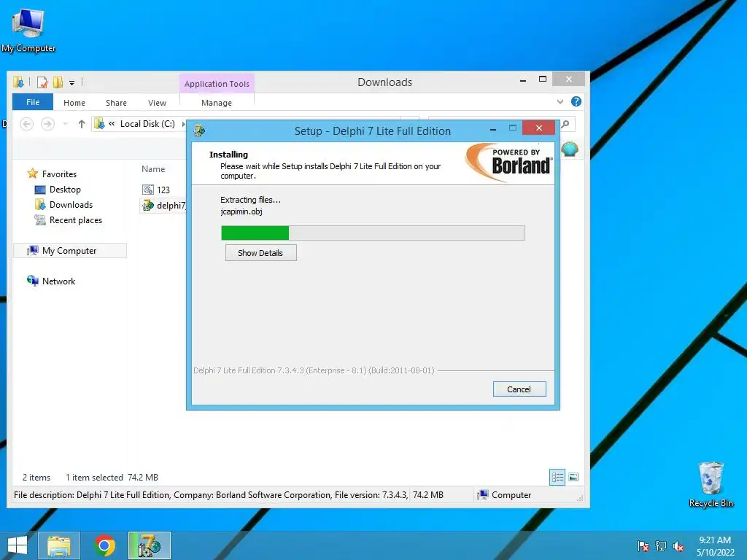
Task: Open recent locations dropdown arrow
Action: [65, 124]
